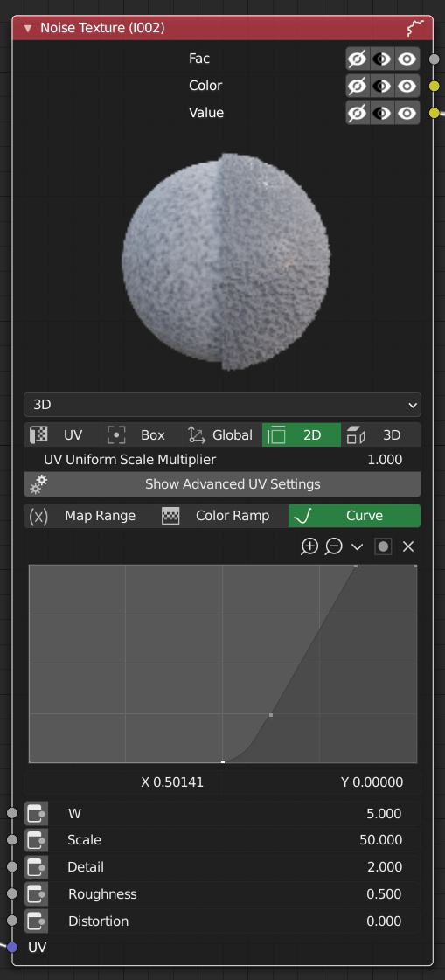Click the Fac output socket
The image size is (445, 980).
(435, 59)
